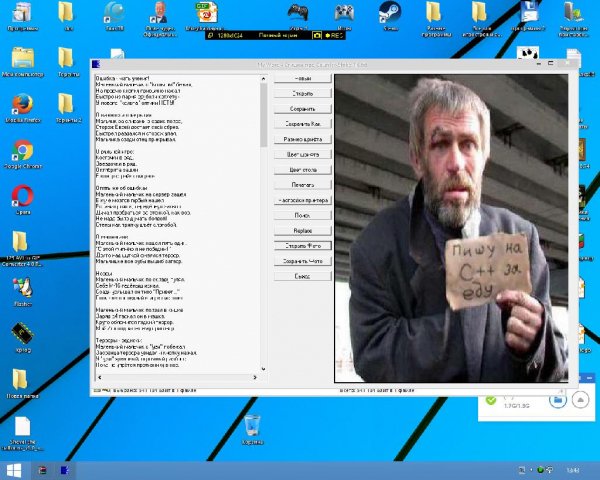Click the taskbar clock
This screenshot has width=600, height=480.
pyautogui.click(x=573, y=470)
